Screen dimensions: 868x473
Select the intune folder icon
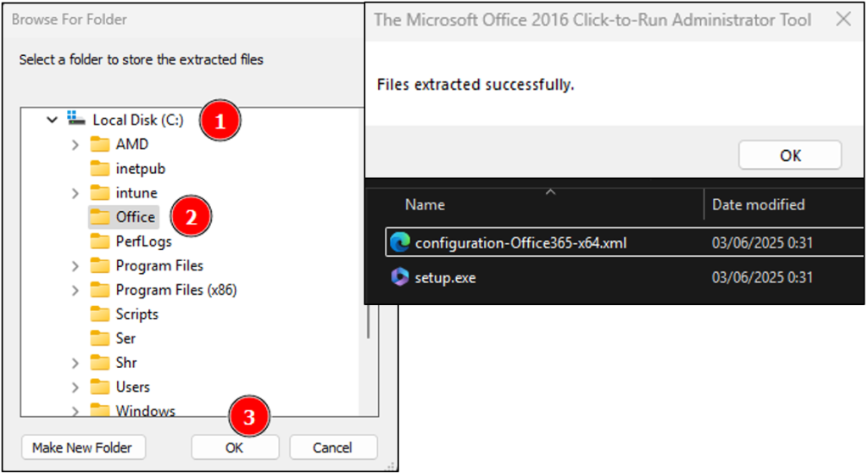100,192
